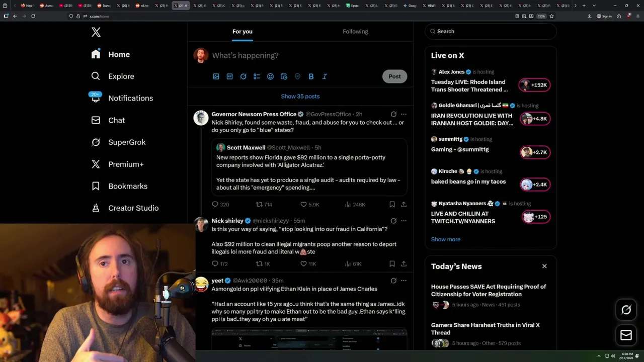View analytics of post with 248K views
Screen dimensions: 644x362
355,205
